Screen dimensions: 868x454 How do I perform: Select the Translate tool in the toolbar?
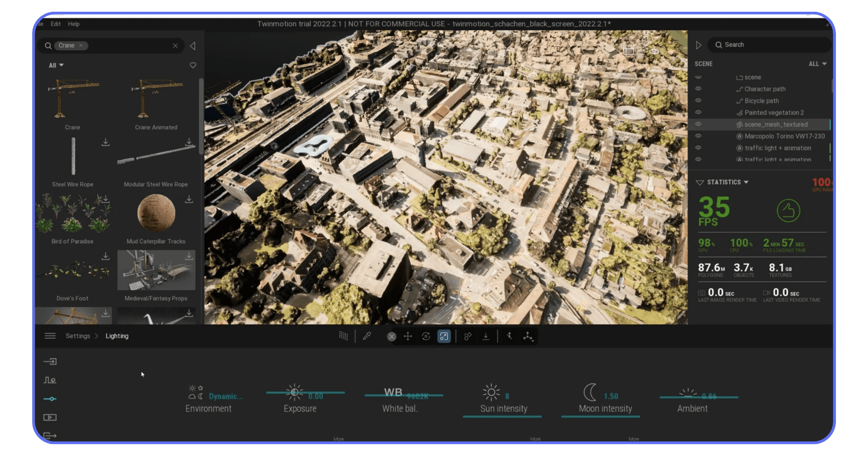point(407,336)
